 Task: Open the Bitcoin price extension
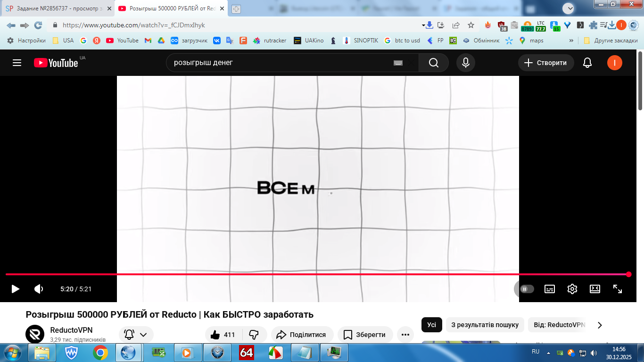click(527, 25)
